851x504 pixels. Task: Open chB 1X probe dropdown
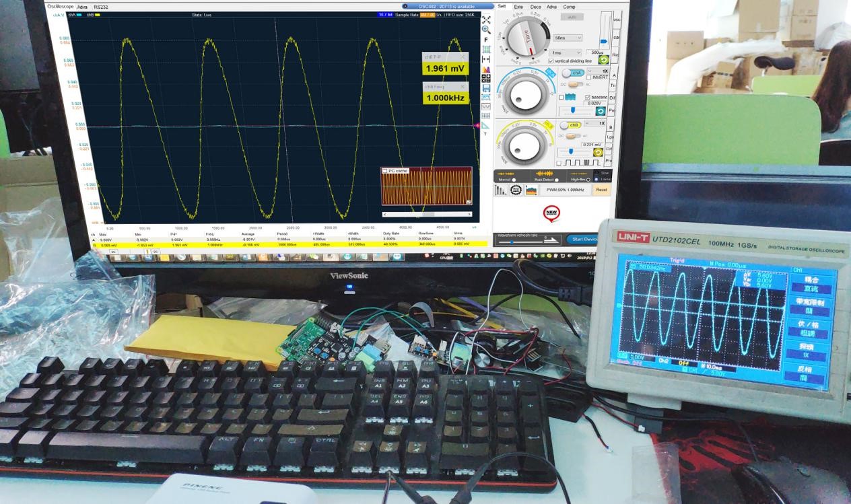point(594,123)
